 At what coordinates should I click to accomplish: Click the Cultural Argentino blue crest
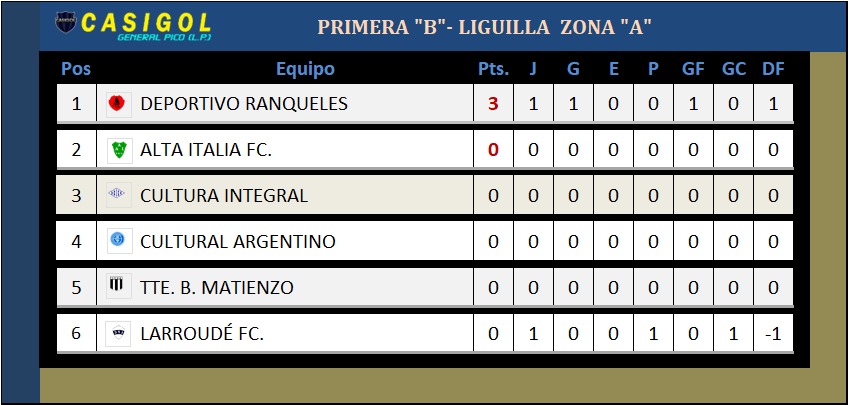coord(117,240)
